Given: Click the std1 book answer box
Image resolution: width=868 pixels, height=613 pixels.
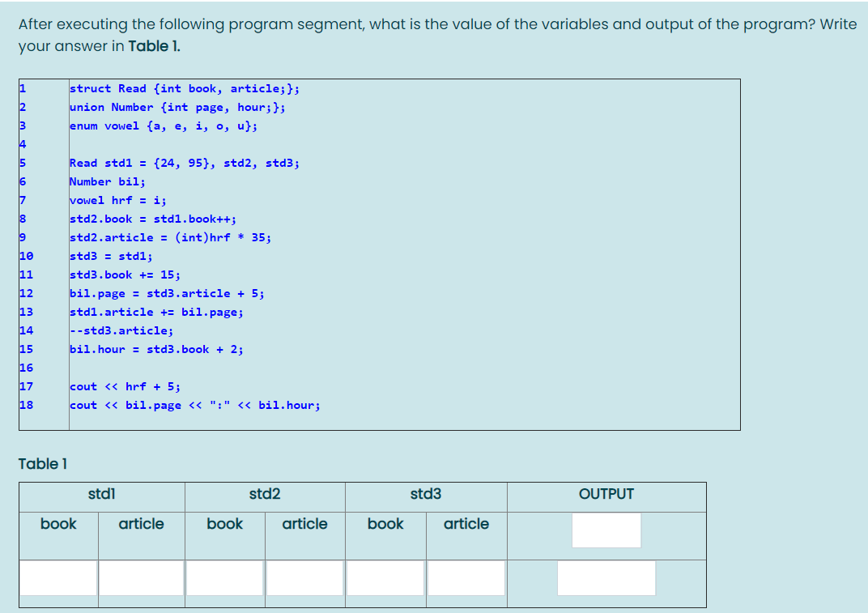Looking at the screenshot, I should click(x=57, y=577).
